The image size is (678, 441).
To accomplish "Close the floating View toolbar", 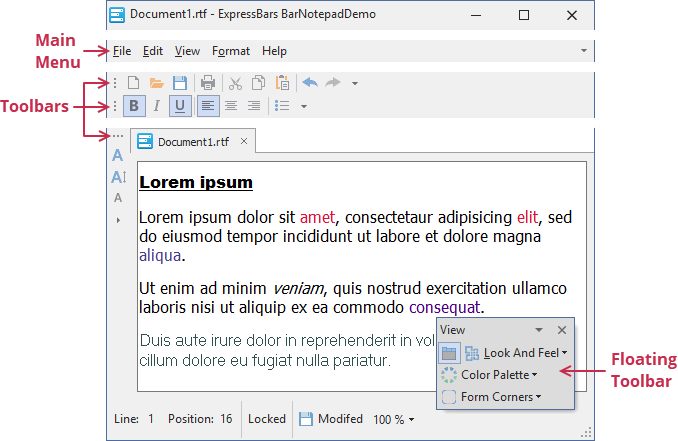I will 562,329.
